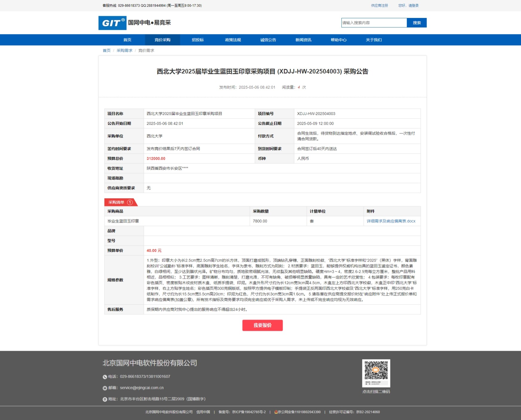The image size is (521, 420).
Task: Download 详细需求及响应偏离表.docx attachment
Action: pyautogui.click(x=391, y=221)
